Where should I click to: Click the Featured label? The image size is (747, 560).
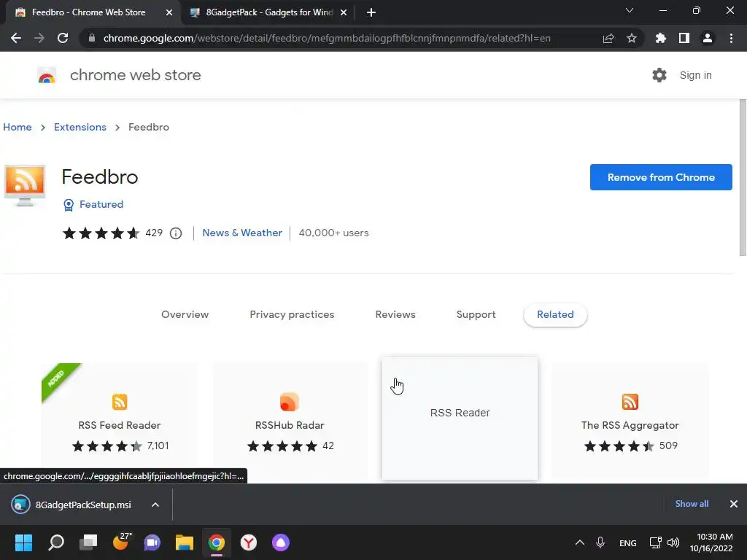(101, 204)
